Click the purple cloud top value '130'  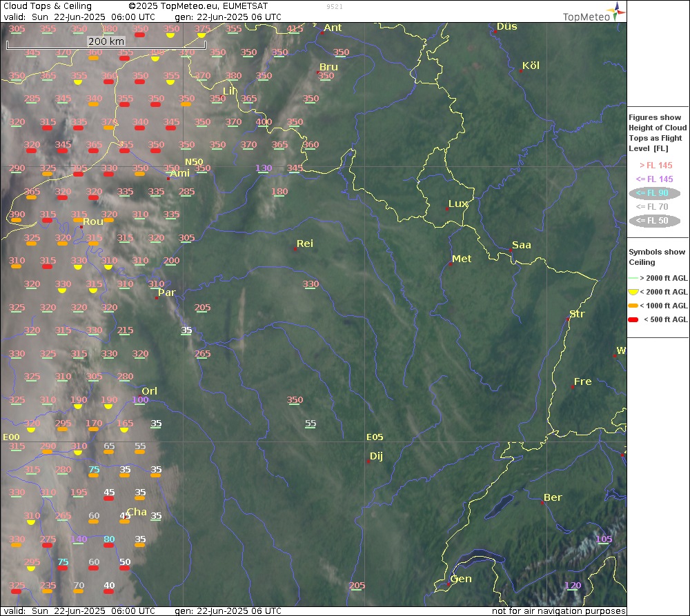[264, 168]
